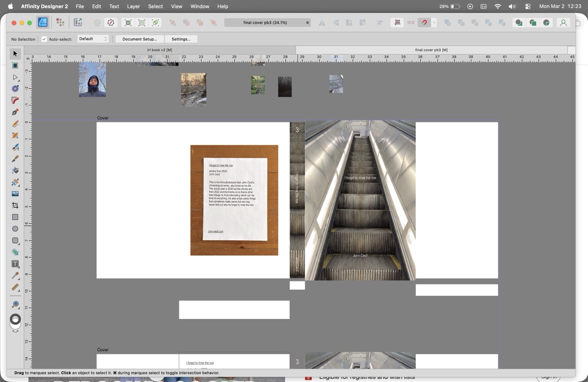
Task: Open the Auto-select Default dropdown
Action: coord(93,39)
